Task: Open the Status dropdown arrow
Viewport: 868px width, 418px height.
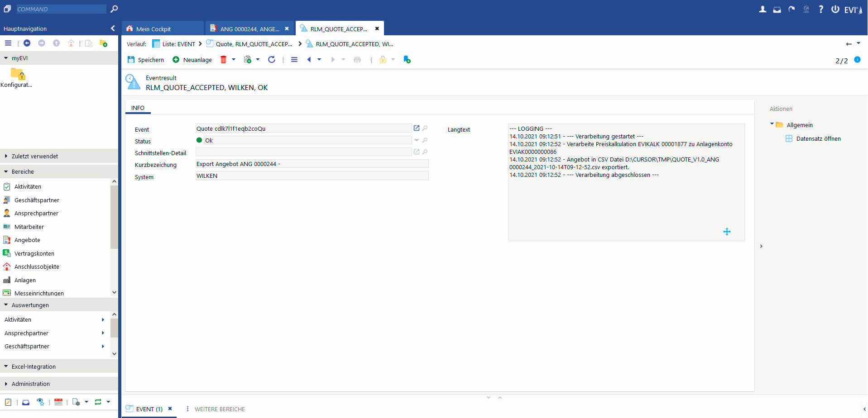Action: (x=417, y=140)
